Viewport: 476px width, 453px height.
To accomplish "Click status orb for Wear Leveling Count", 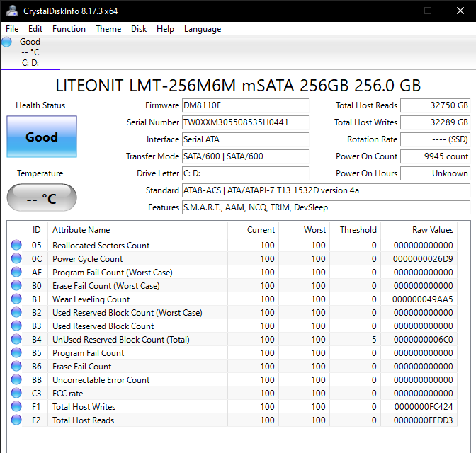I will click(16, 299).
